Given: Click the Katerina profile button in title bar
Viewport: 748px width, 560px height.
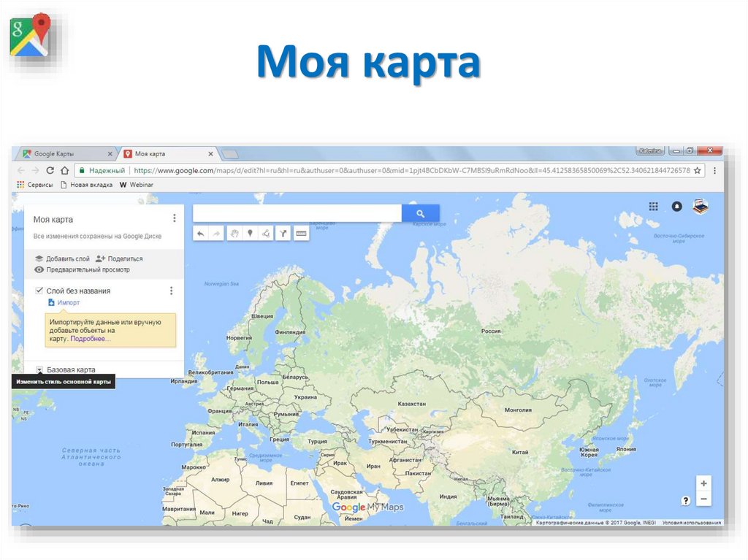Looking at the screenshot, I should (x=650, y=150).
